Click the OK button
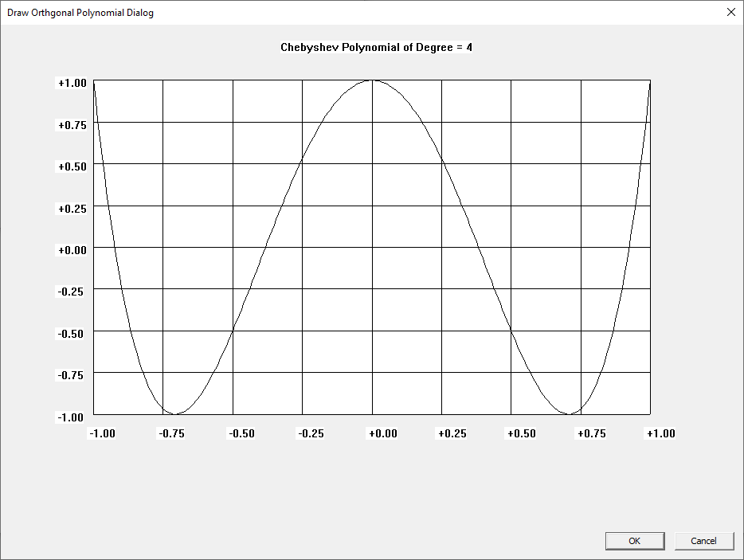744x560 pixels. (634, 541)
